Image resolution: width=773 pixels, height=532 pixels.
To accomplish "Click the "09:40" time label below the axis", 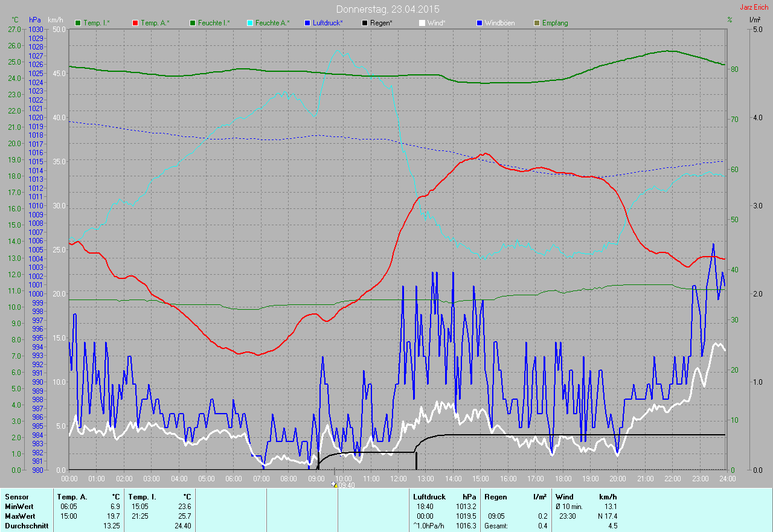I will pyautogui.click(x=347, y=485).
